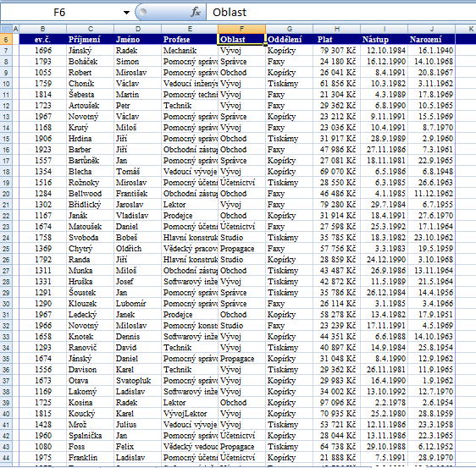Click cell with surname 'Boháček'
The image size is (476, 468).
(90, 62)
